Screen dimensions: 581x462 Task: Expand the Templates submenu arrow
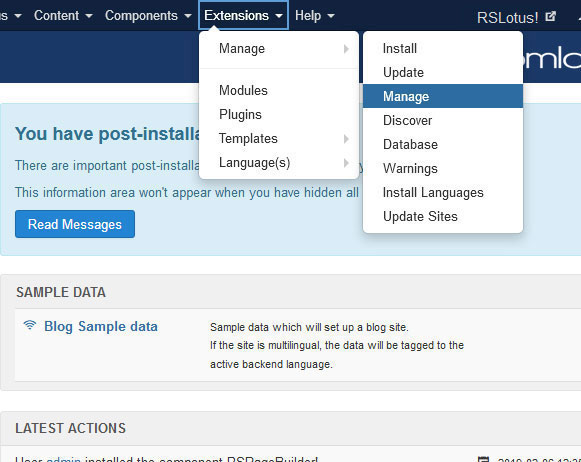coord(346,139)
